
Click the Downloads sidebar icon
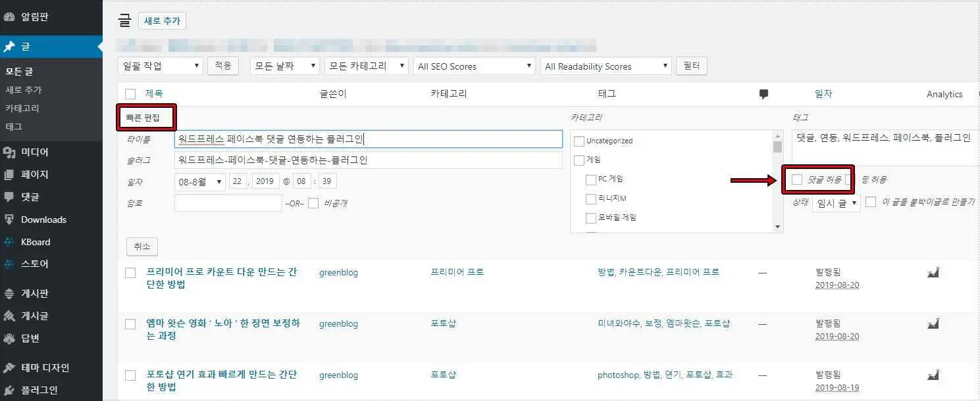9,220
